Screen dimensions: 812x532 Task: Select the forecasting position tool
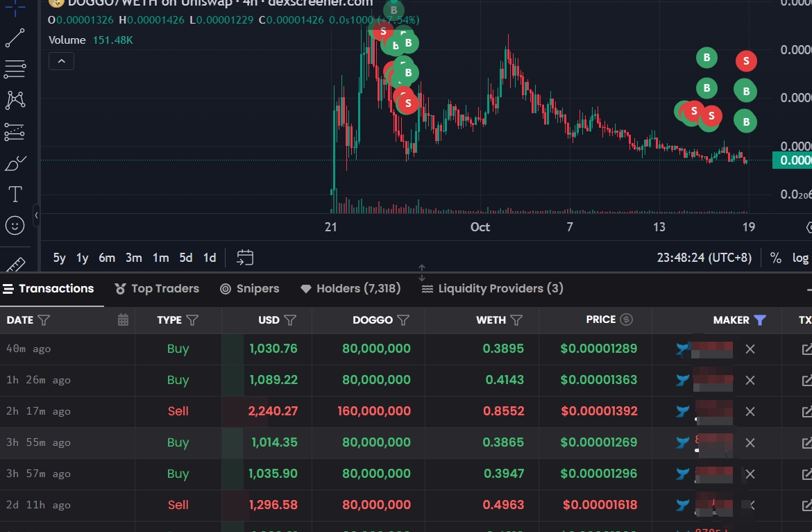[15, 132]
